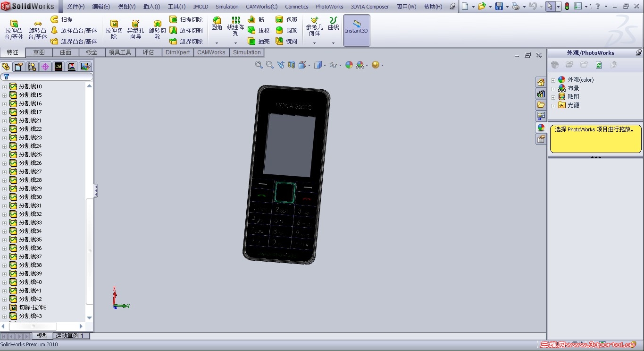Click the feature tree filter input field
644x351 pixels.
47,77
